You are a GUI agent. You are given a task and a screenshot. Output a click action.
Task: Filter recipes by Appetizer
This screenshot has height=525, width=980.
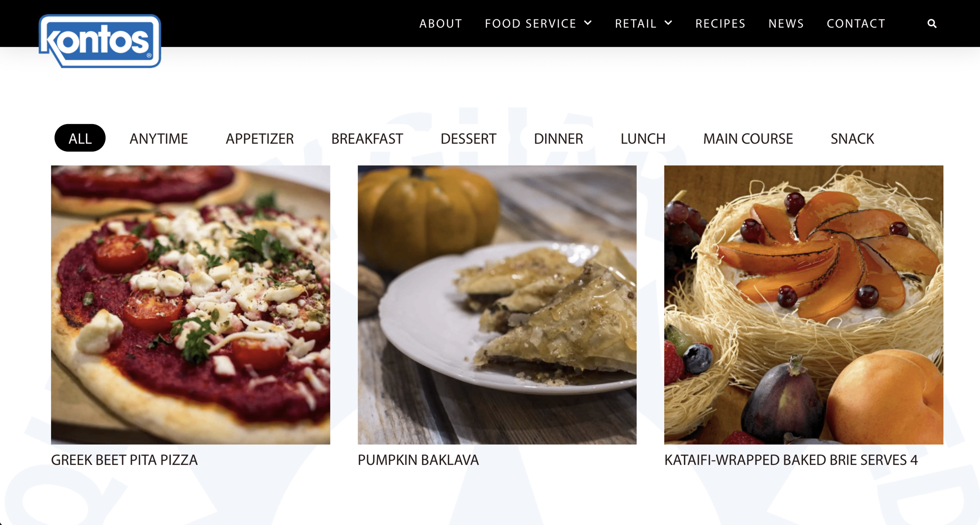coord(259,139)
